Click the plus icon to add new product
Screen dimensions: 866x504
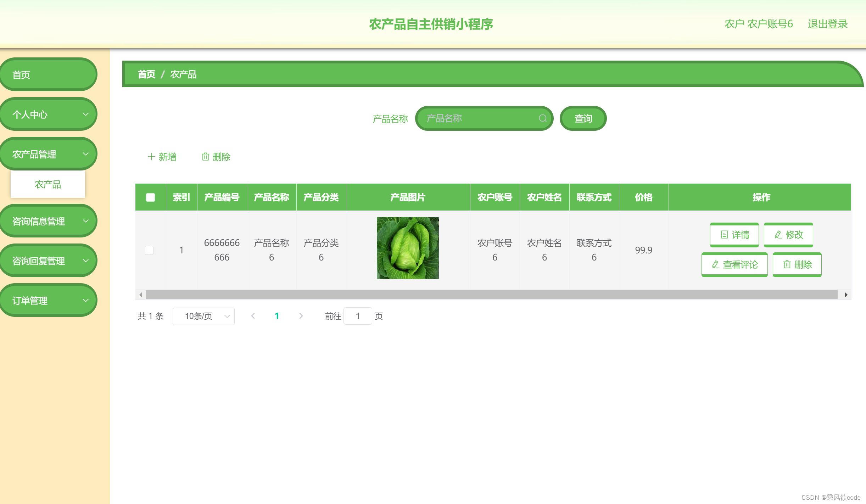(x=152, y=156)
